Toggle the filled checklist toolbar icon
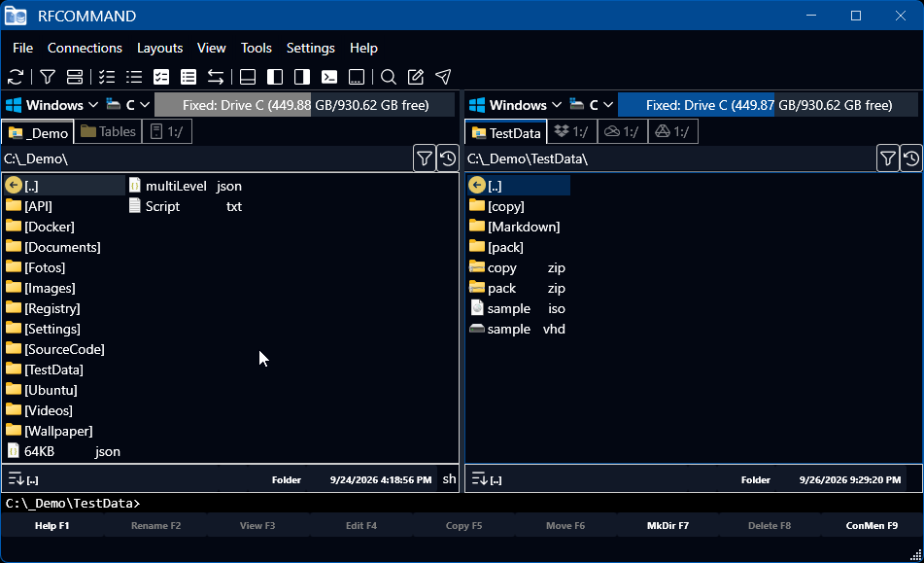Viewport: 924px width, 563px height. [161, 77]
